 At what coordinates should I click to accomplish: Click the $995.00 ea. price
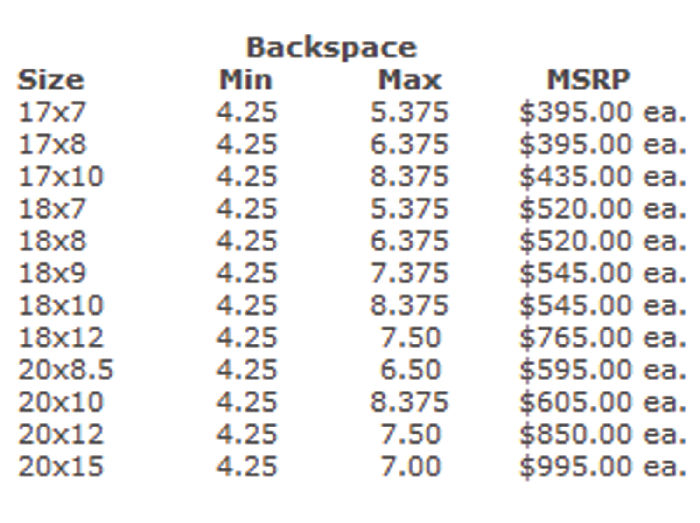click(x=603, y=467)
